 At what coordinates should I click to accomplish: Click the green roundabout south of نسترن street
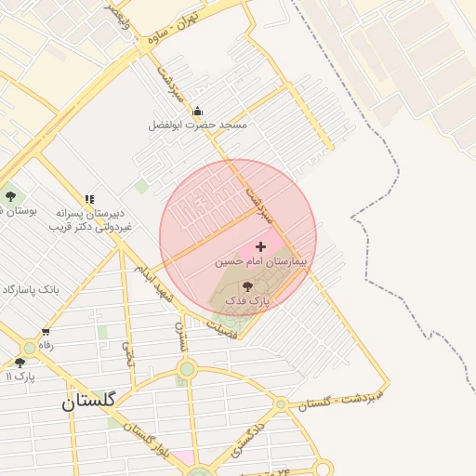tap(187, 369)
